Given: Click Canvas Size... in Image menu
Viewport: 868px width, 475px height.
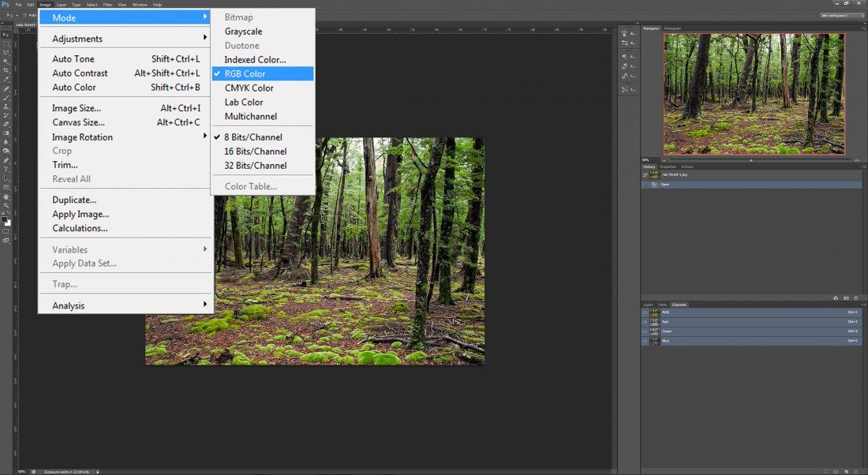Looking at the screenshot, I should click(78, 122).
